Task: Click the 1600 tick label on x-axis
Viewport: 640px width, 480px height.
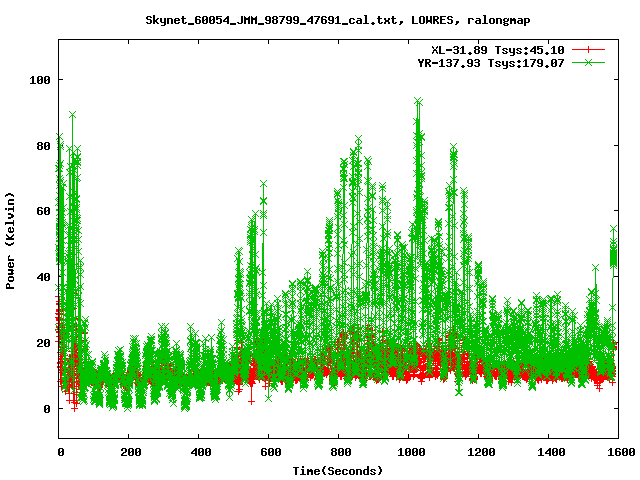Action: [x=617, y=453]
